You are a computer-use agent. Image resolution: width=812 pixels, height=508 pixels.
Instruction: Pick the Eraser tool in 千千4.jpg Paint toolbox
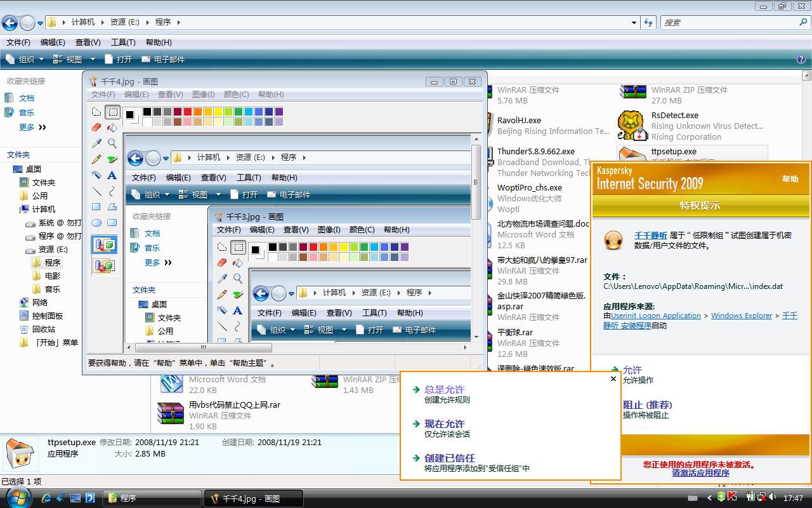pos(96,128)
